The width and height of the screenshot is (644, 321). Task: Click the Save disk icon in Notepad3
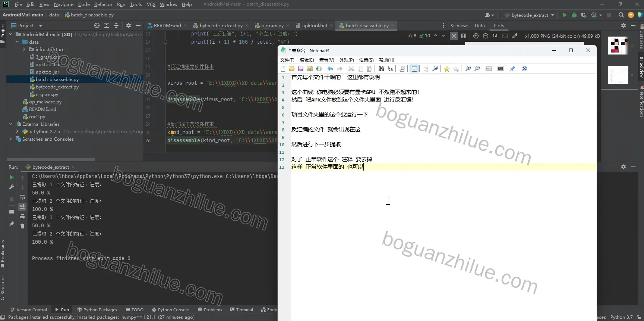pos(301,69)
